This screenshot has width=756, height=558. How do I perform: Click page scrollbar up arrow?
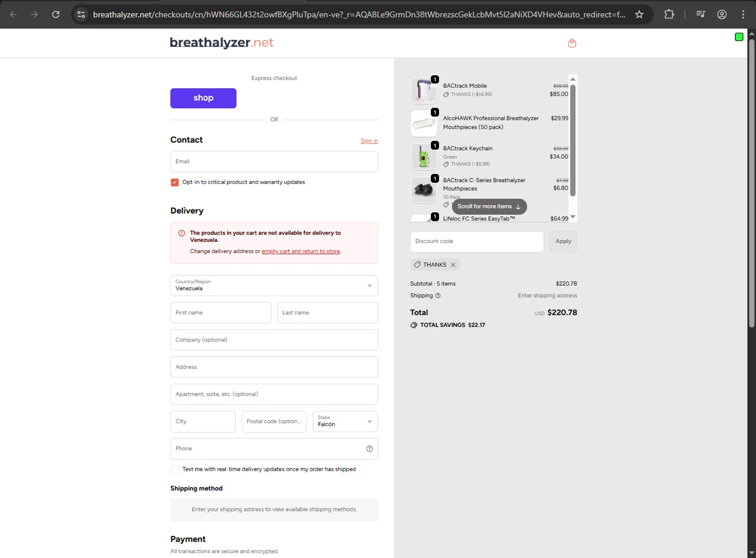click(x=751, y=34)
